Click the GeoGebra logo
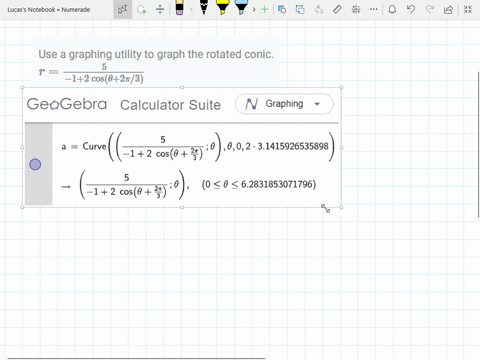The image size is (480, 360). [x=67, y=104]
